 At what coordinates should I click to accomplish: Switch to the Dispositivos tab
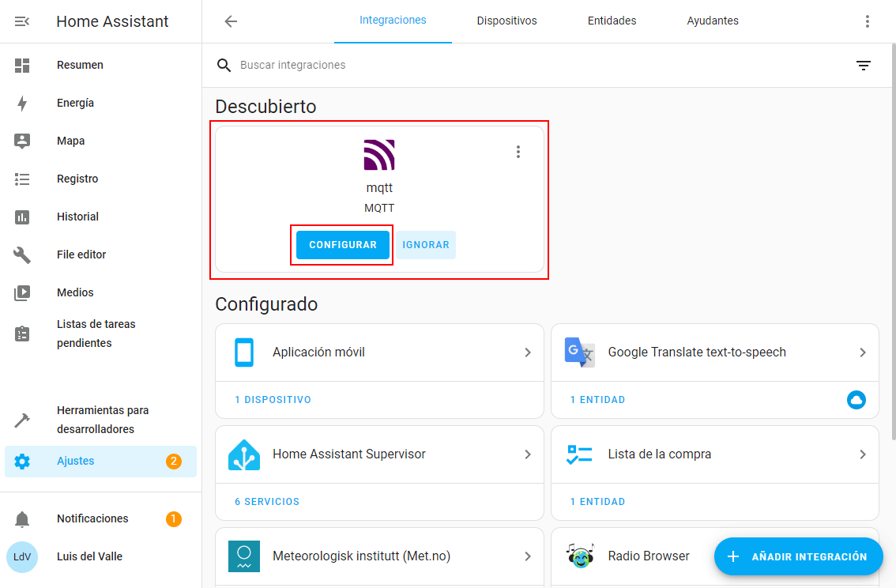[x=506, y=21]
